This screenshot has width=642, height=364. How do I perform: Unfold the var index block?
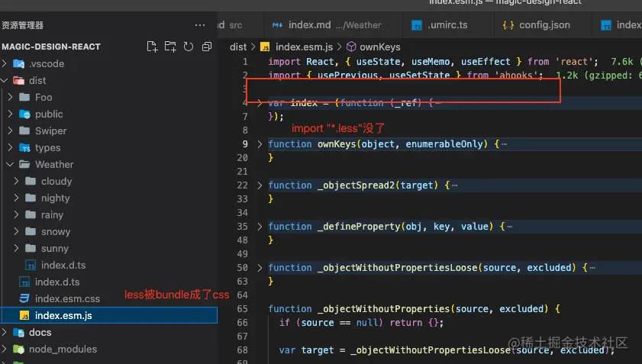click(260, 103)
